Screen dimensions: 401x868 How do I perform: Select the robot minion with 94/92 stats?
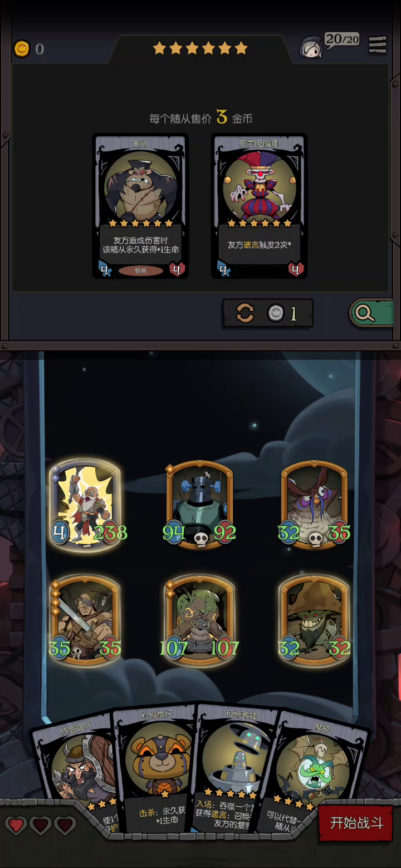click(199, 505)
